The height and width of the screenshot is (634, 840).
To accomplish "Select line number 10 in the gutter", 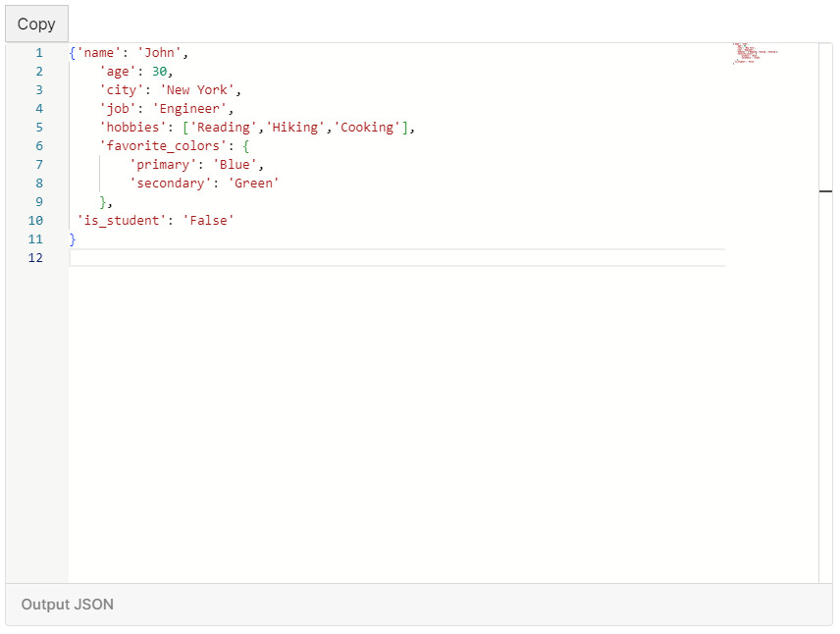I will pyautogui.click(x=35, y=220).
